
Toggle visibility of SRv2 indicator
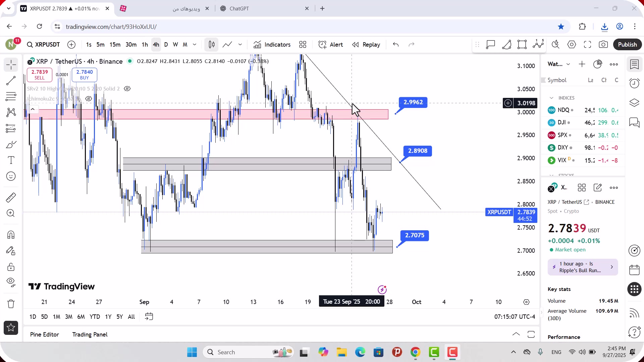(x=127, y=89)
